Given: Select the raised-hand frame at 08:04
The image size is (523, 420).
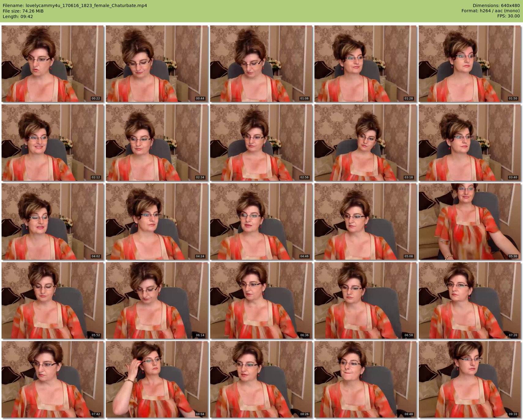Looking at the screenshot, I should coord(157,379).
